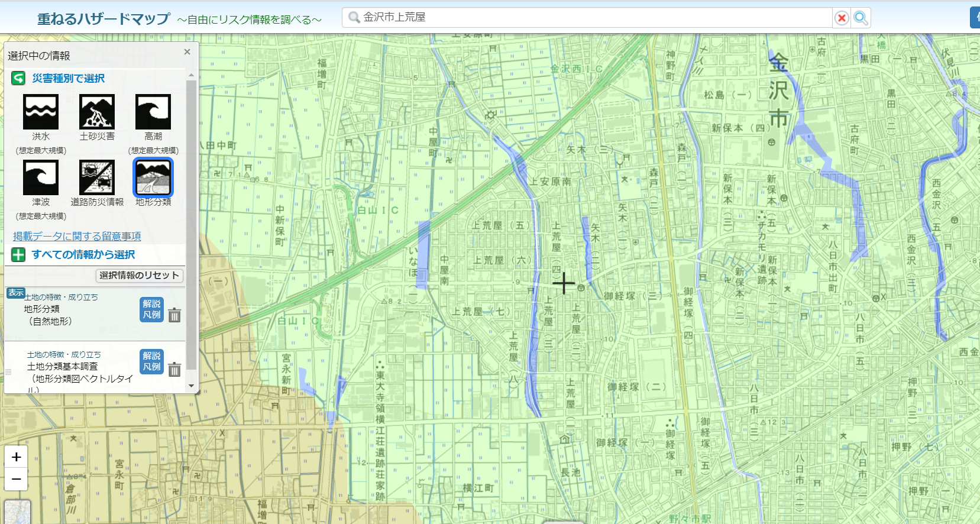Open 掲載データに関する留意事項 link
The image size is (980, 524).
click(x=77, y=236)
